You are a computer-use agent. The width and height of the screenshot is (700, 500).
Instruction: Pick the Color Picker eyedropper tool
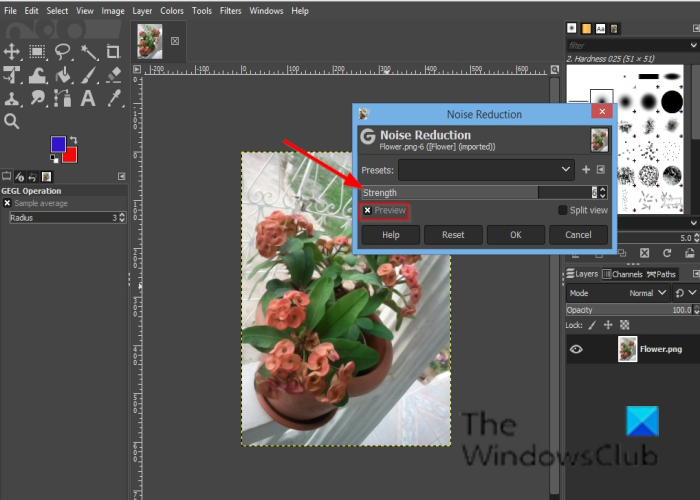(x=115, y=98)
